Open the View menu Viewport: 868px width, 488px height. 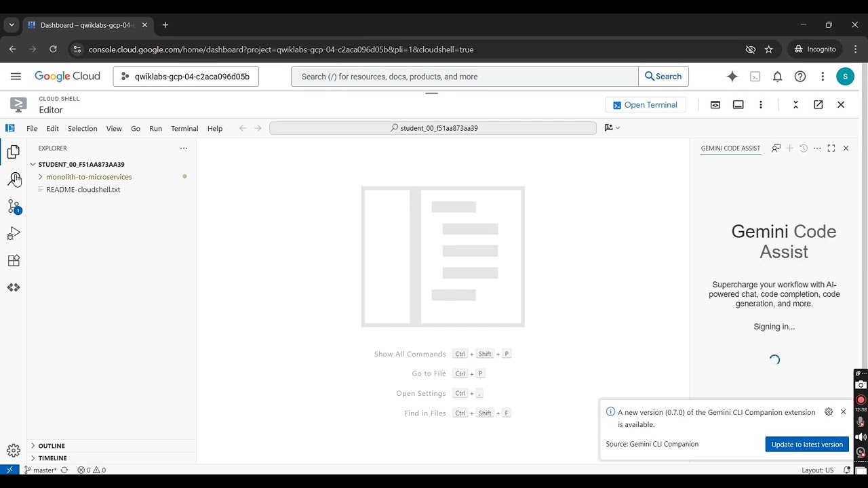pos(114,129)
